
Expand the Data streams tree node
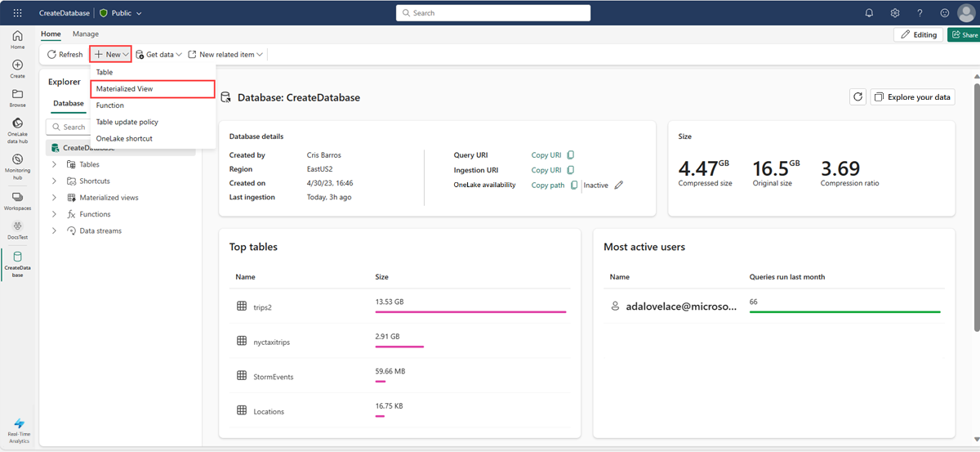pyautogui.click(x=55, y=230)
